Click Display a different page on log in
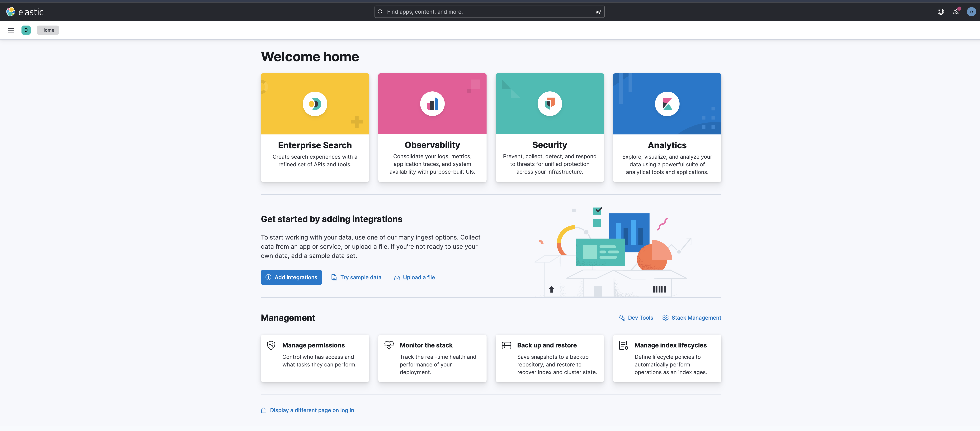Viewport: 980px width, 431px height. (x=312, y=410)
